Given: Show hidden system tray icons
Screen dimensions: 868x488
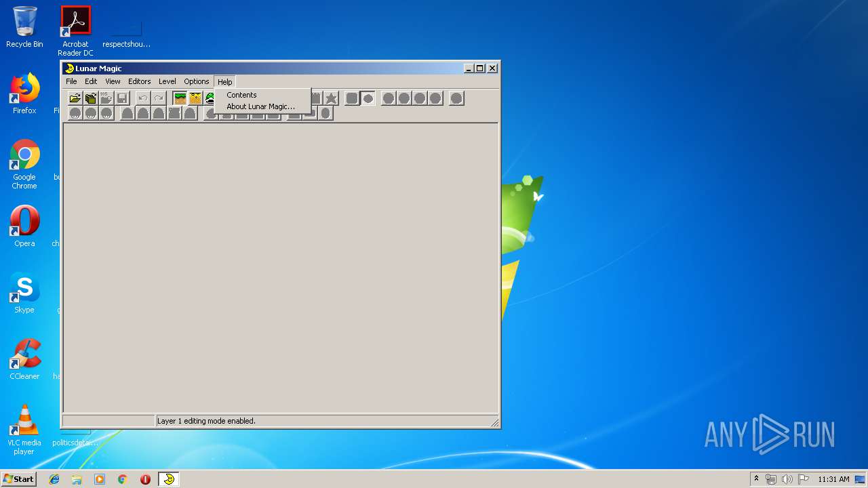Looking at the screenshot, I should pyautogui.click(x=756, y=479).
